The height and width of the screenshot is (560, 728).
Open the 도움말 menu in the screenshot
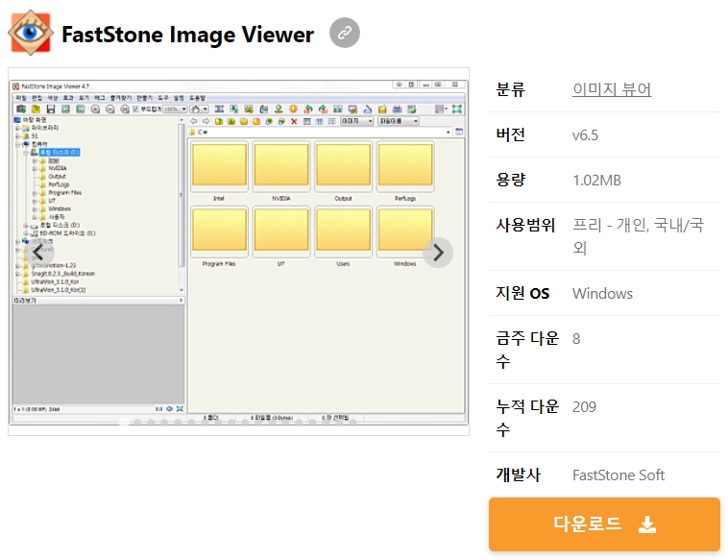197,98
